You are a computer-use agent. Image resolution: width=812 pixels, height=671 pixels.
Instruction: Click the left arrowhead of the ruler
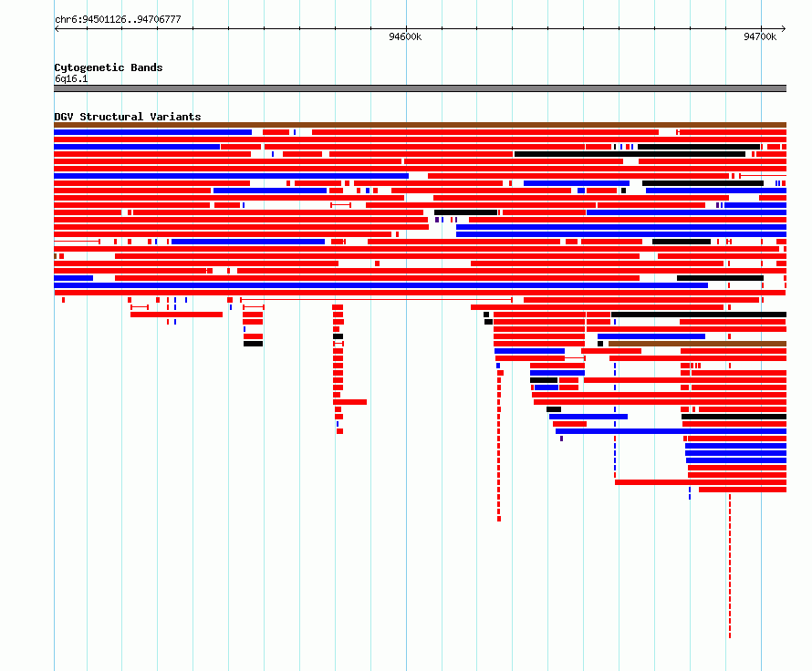57,29
